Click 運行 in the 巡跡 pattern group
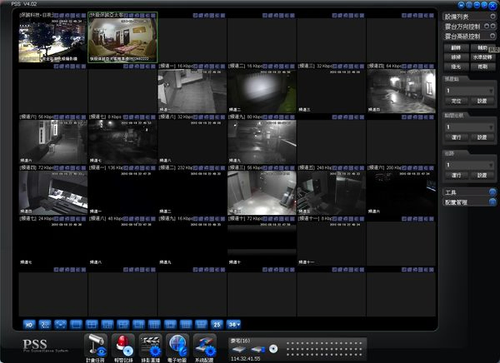 456,175
